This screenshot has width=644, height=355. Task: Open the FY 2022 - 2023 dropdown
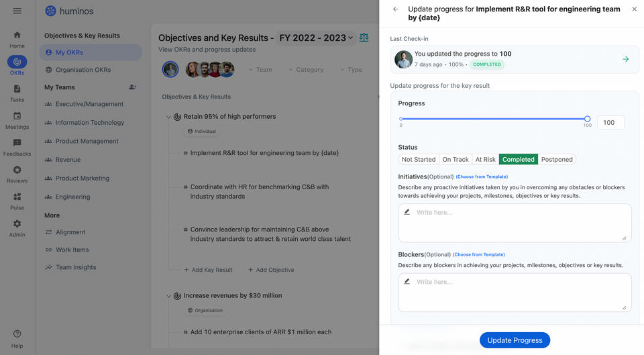tap(316, 38)
